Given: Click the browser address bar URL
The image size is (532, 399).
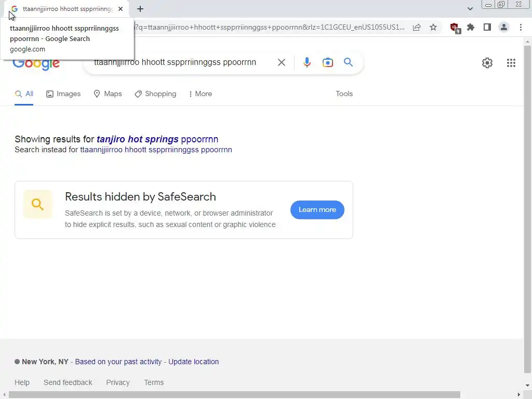Looking at the screenshot, I should (x=270, y=27).
